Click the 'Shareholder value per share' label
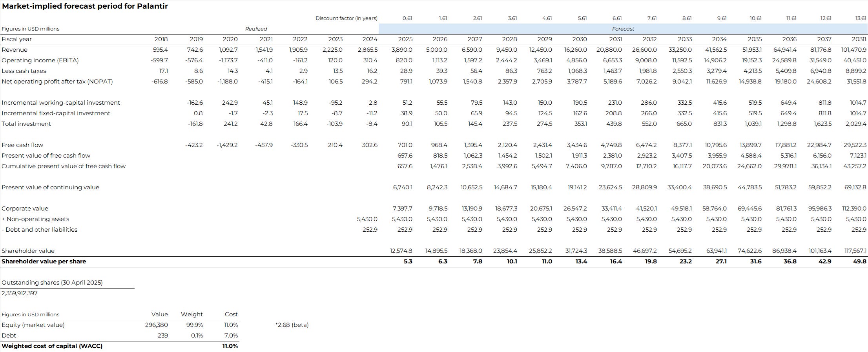The image size is (868, 352). tap(44, 261)
